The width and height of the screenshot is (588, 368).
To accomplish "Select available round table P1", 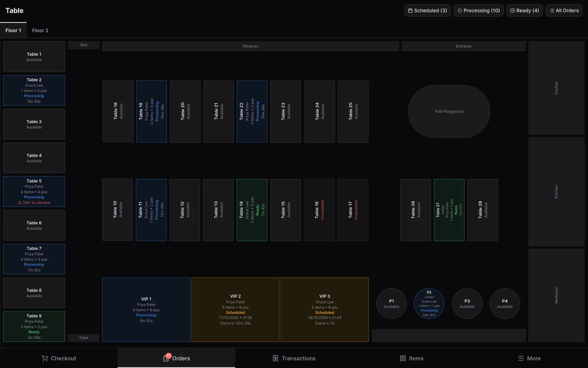I will [x=392, y=304].
